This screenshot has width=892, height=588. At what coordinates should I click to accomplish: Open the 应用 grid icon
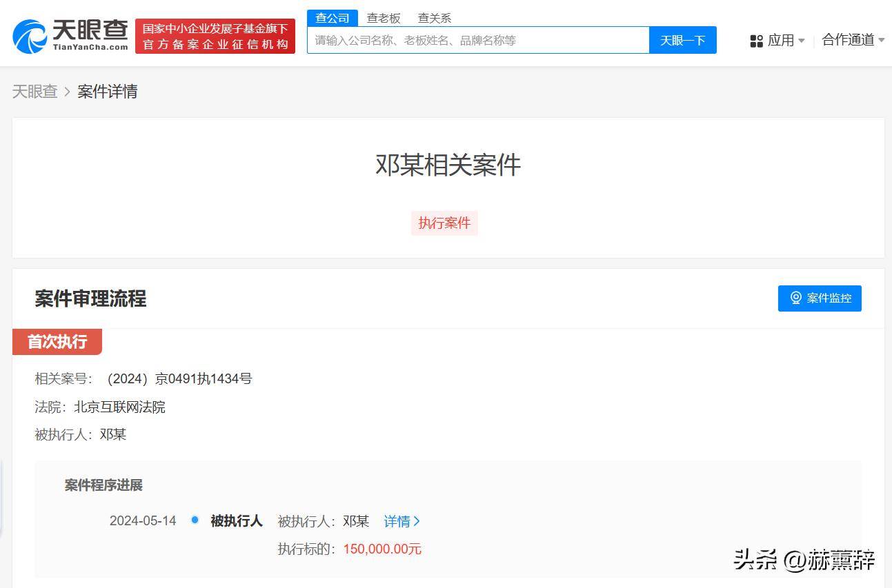coord(756,41)
